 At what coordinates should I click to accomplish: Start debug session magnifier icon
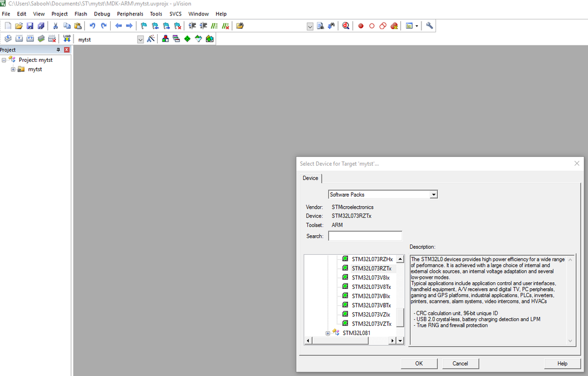pos(346,26)
